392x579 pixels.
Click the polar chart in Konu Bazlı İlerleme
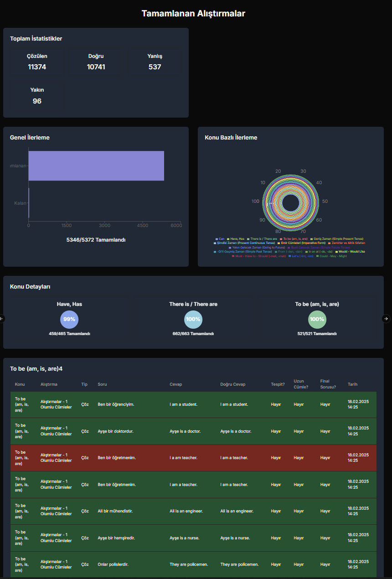pyautogui.click(x=290, y=202)
